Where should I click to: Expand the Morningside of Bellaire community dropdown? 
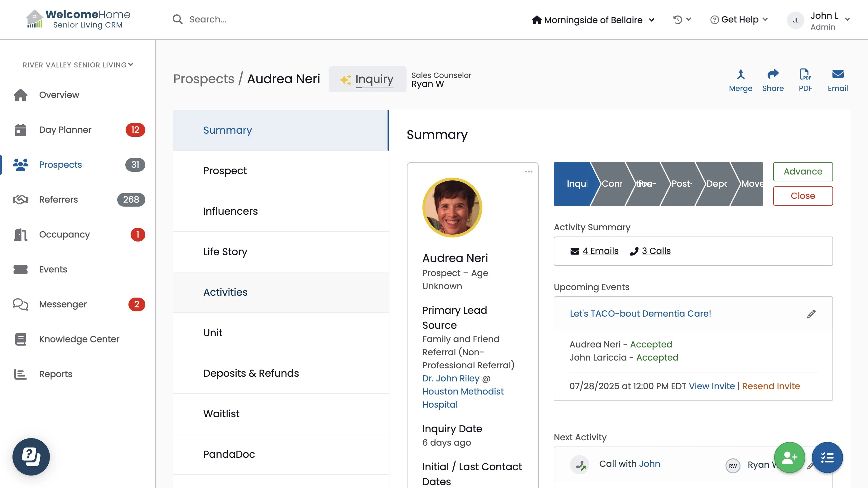tap(593, 20)
